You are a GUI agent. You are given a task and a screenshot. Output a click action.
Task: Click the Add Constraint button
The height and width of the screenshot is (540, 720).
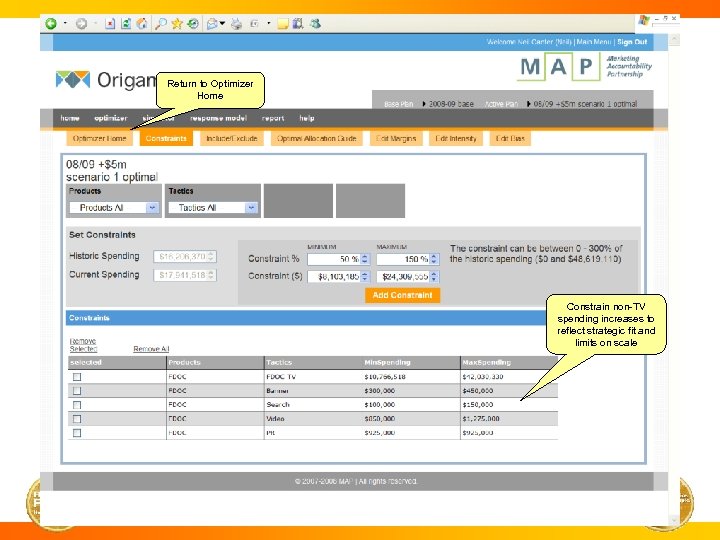pyautogui.click(x=403, y=295)
